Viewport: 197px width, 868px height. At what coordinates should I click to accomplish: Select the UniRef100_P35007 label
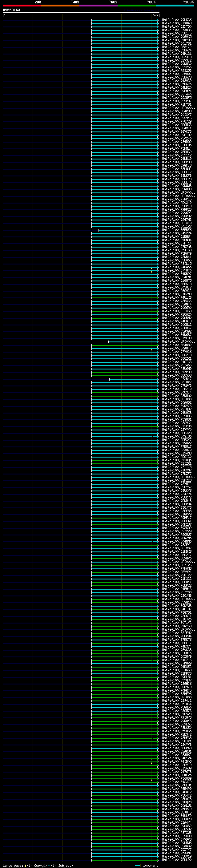tap(177, 74)
